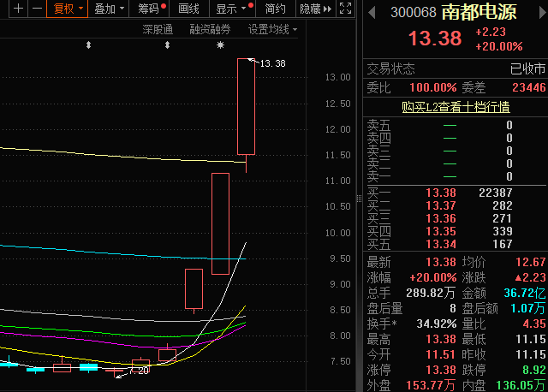Click 买二 bid price 13.37
This screenshot has width=548, height=392.
coord(441,205)
